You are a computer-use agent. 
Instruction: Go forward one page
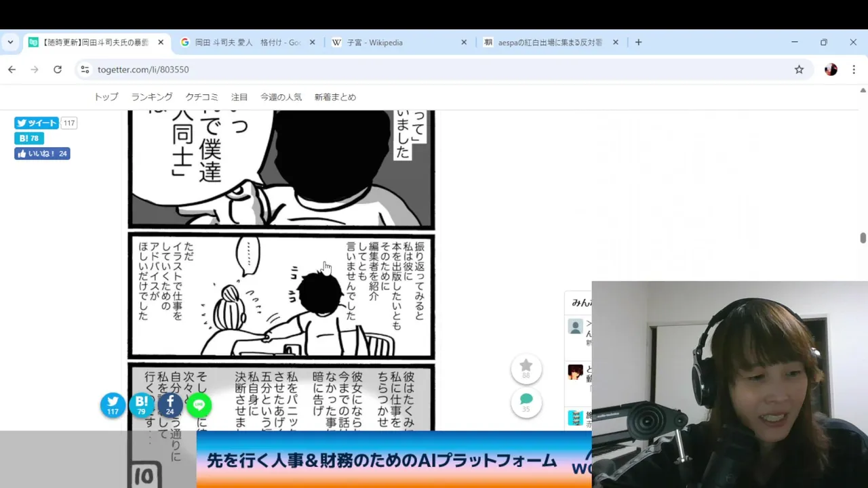point(35,69)
